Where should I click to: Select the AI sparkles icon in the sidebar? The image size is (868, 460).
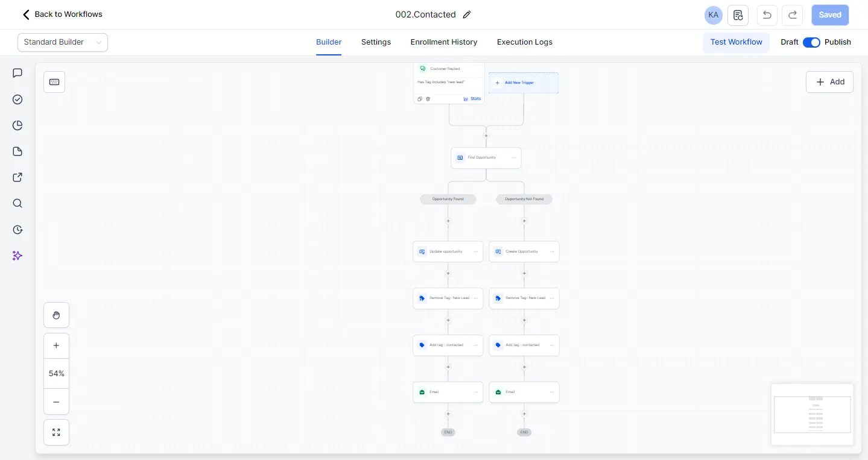click(17, 256)
